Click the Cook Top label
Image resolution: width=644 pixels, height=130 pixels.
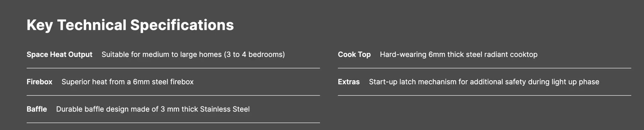pos(354,54)
